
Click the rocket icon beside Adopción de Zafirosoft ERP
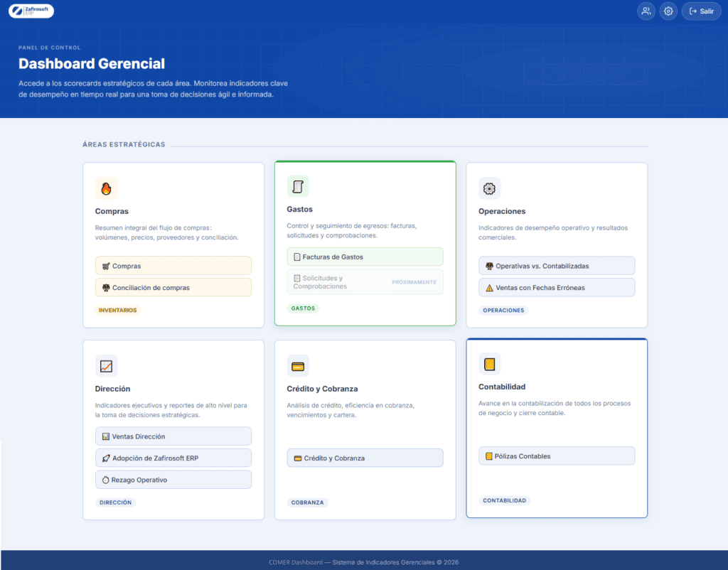pyautogui.click(x=106, y=458)
